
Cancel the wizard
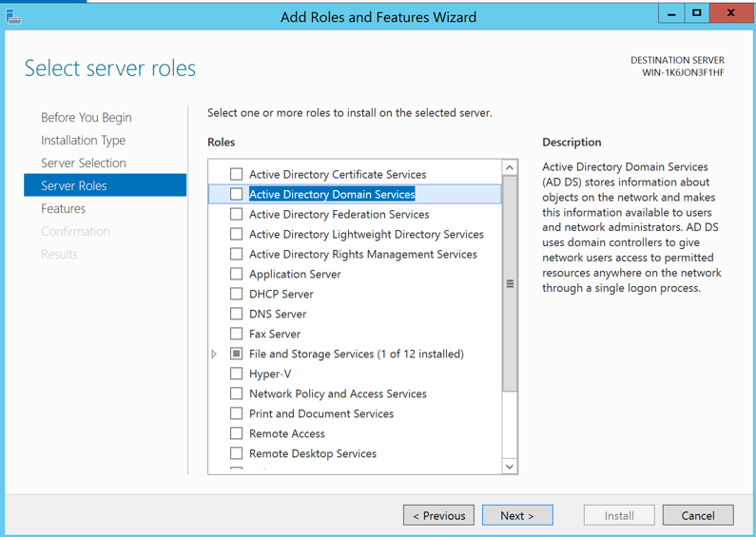tap(697, 515)
